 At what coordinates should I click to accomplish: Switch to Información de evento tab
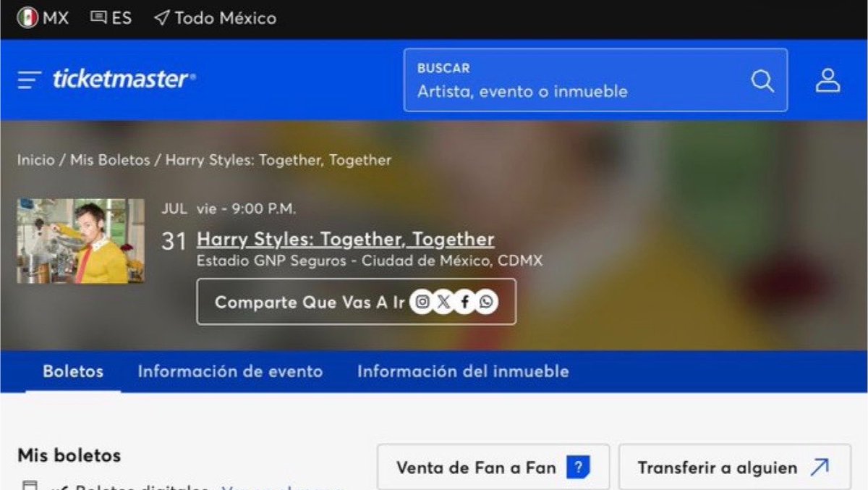[x=230, y=372]
